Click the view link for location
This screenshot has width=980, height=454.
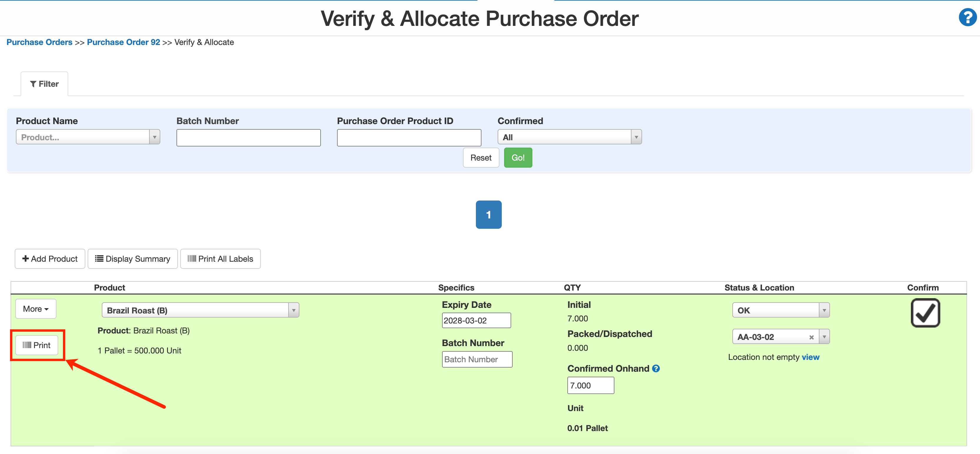tap(810, 357)
